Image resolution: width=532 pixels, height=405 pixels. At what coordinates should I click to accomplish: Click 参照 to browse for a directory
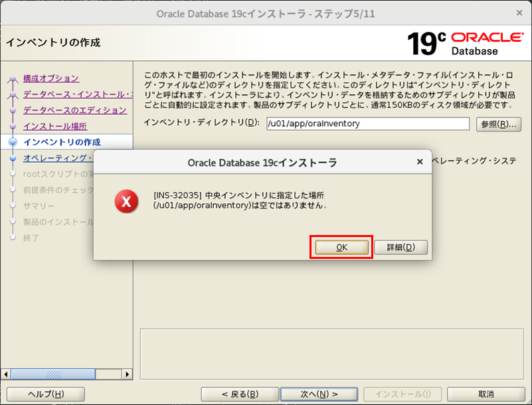click(498, 124)
